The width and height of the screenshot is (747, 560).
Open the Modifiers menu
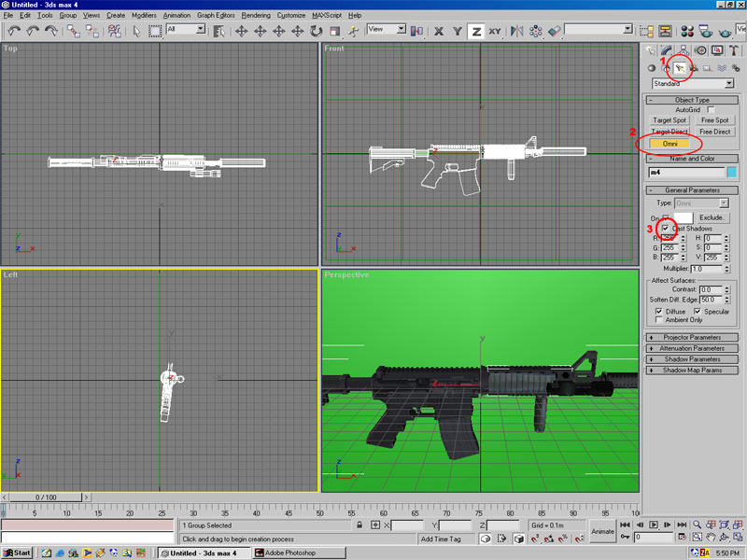144,16
